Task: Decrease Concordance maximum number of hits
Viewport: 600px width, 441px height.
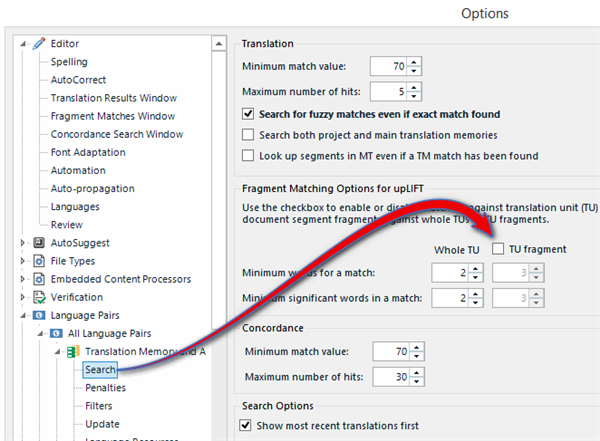Action: [x=416, y=381]
